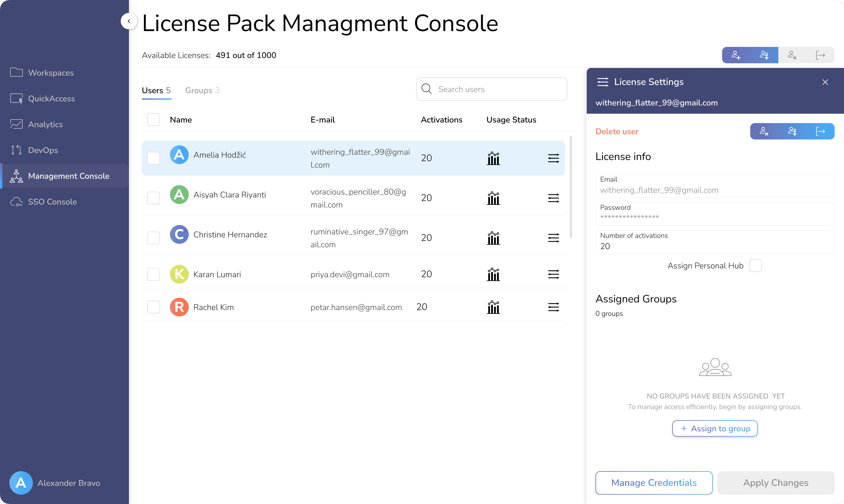Open Workspaces in the sidebar

pos(42,73)
